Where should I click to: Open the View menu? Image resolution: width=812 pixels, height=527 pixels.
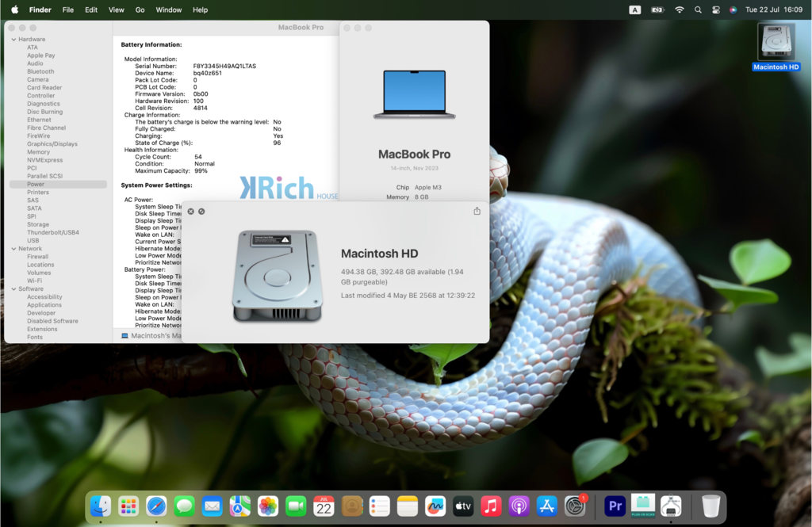[x=116, y=10]
